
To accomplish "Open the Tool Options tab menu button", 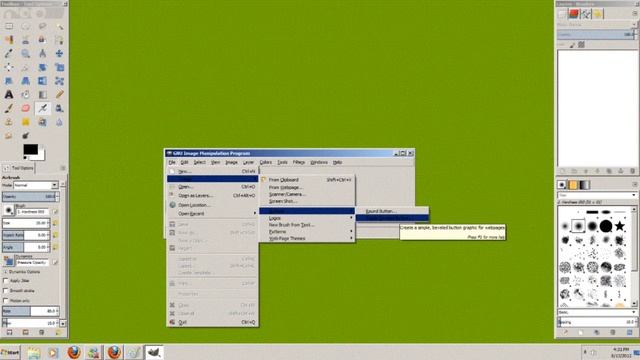I will [x=63, y=168].
